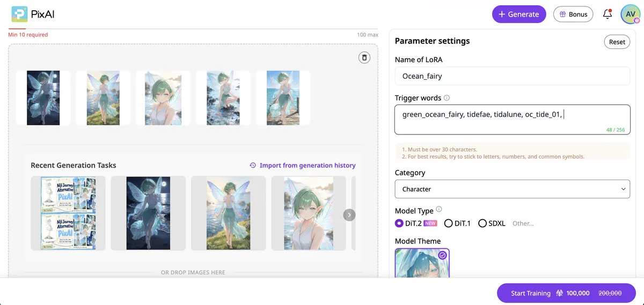Image resolution: width=644 pixels, height=305 pixels.
Task: Click the Model Type info icon
Action: tap(439, 209)
